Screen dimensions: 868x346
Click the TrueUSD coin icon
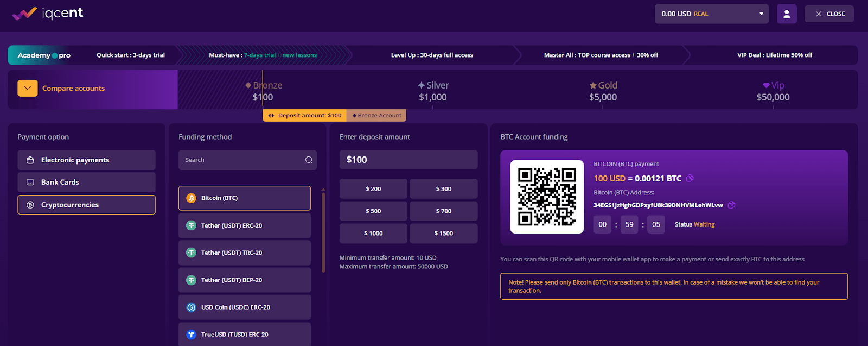(x=191, y=335)
